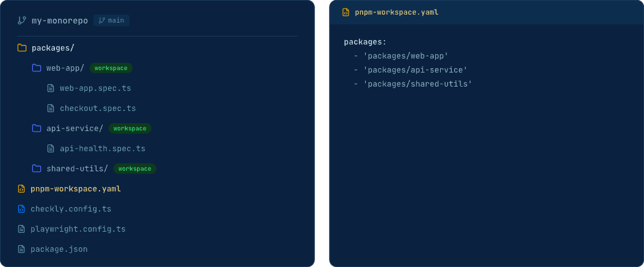
Task: Open checkout.spec.ts file
Action: (x=98, y=108)
